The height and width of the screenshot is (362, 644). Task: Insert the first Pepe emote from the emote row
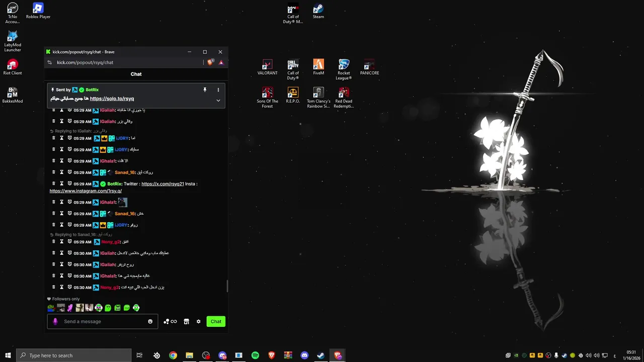tap(51, 308)
